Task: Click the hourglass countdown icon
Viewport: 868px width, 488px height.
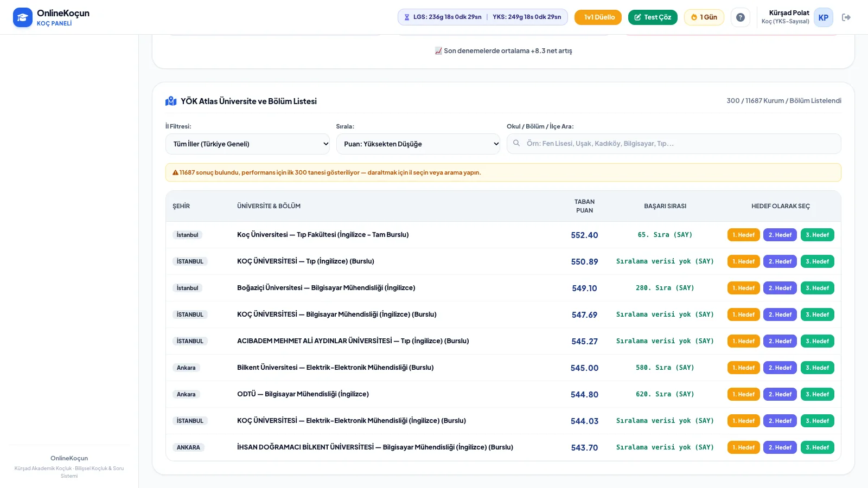Action: coord(407,17)
